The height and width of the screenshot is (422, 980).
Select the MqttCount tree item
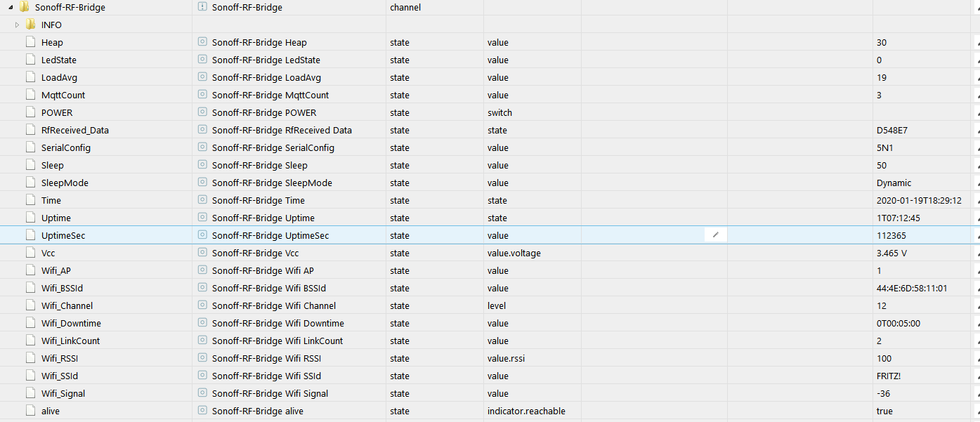click(63, 95)
